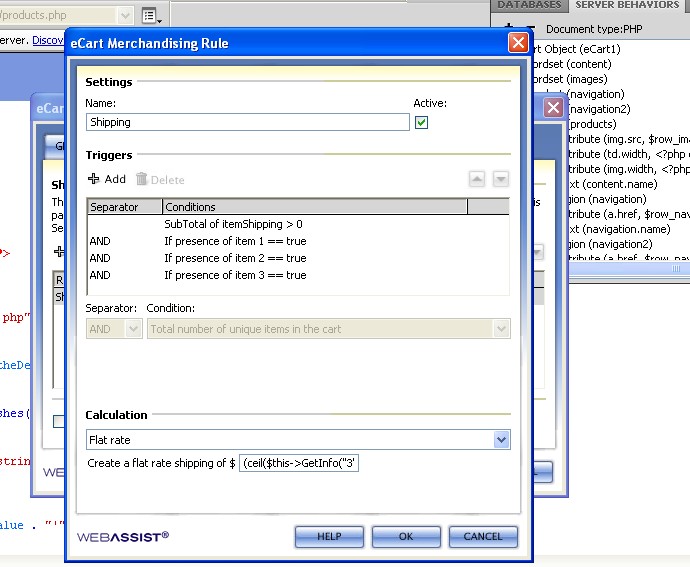Image resolution: width=690 pixels, height=567 pixels.
Task: Click the WebAssist logo in dialog
Action: [123, 537]
